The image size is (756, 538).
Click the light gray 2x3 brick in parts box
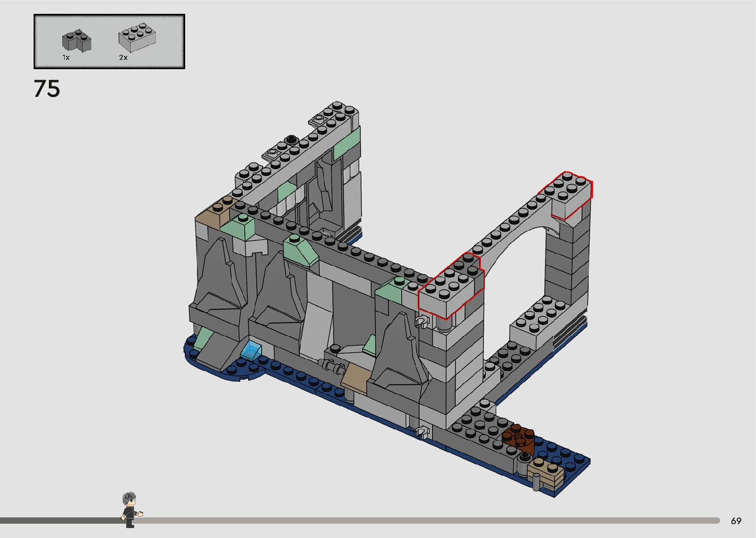137,38
